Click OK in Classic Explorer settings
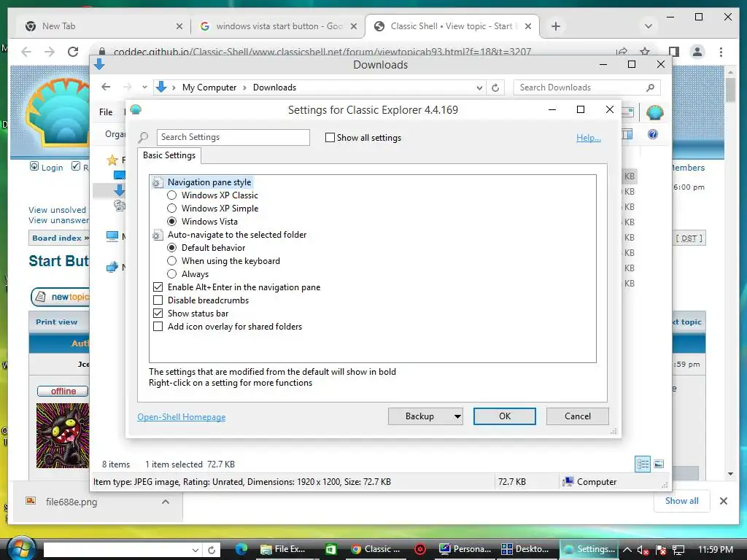 point(505,416)
